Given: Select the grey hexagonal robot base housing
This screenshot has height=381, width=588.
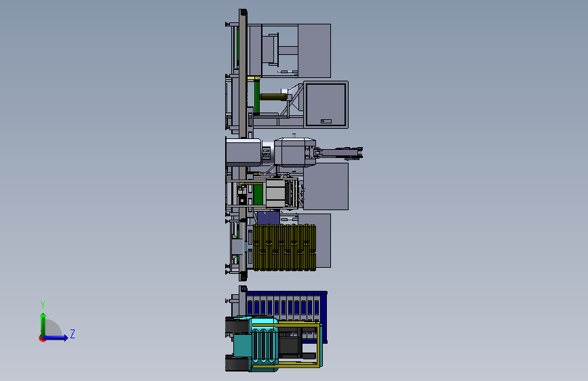Looking at the screenshot, I should point(295,152).
